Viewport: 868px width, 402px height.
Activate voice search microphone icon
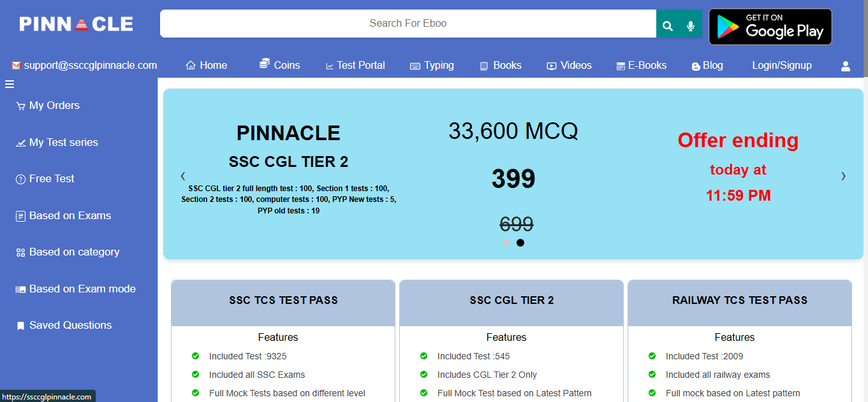690,25
